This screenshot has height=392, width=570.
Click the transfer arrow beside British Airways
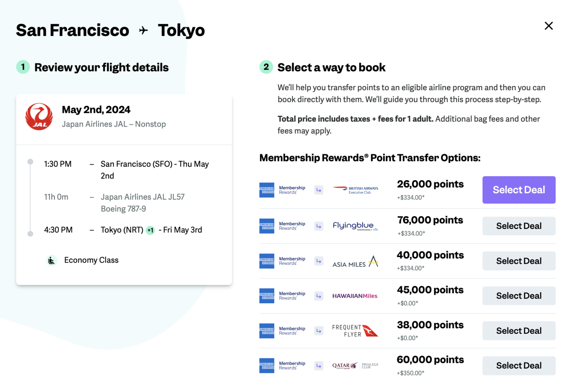click(x=319, y=190)
